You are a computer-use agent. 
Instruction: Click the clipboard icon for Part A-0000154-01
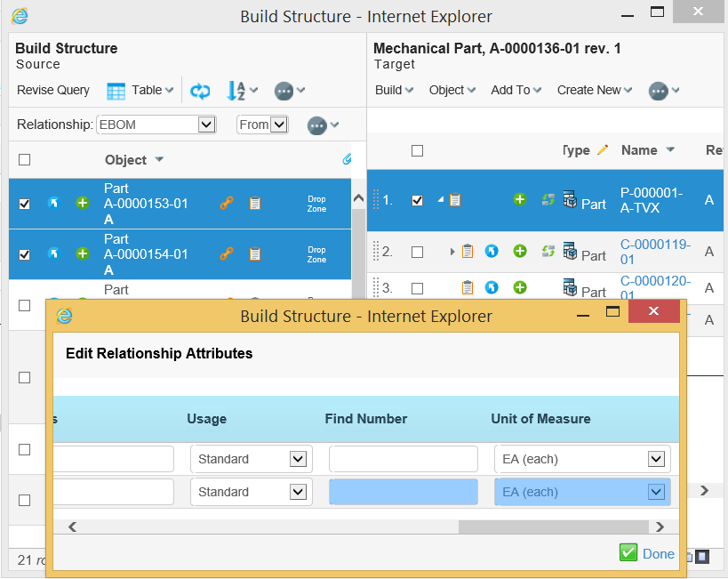pyautogui.click(x=255, y=254)
